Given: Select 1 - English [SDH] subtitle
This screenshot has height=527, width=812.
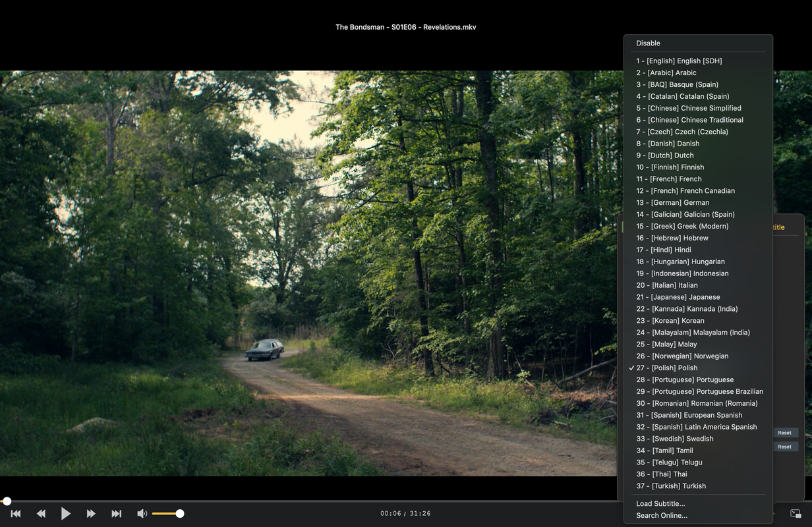Looking at the screenshot, I should click(698, 61).
